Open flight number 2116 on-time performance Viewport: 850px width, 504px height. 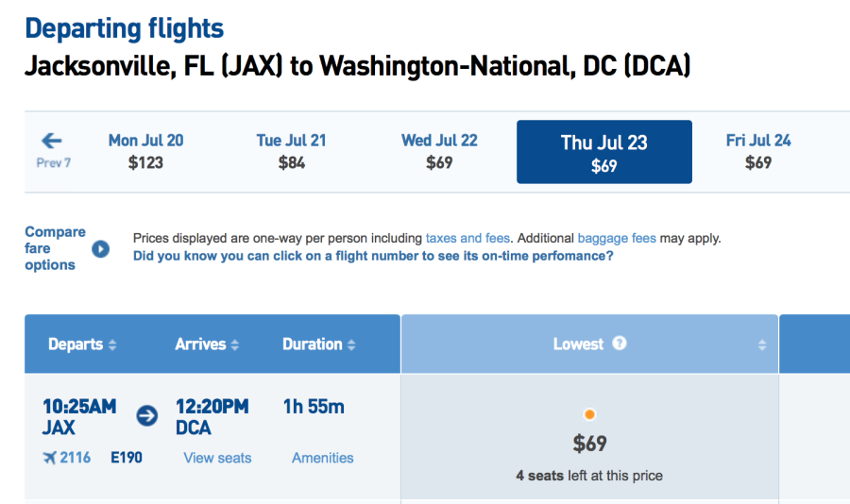75,458
